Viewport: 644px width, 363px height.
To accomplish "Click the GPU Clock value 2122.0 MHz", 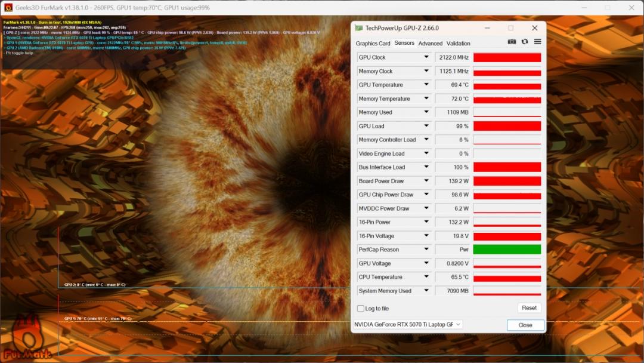I will pos(453,57).
